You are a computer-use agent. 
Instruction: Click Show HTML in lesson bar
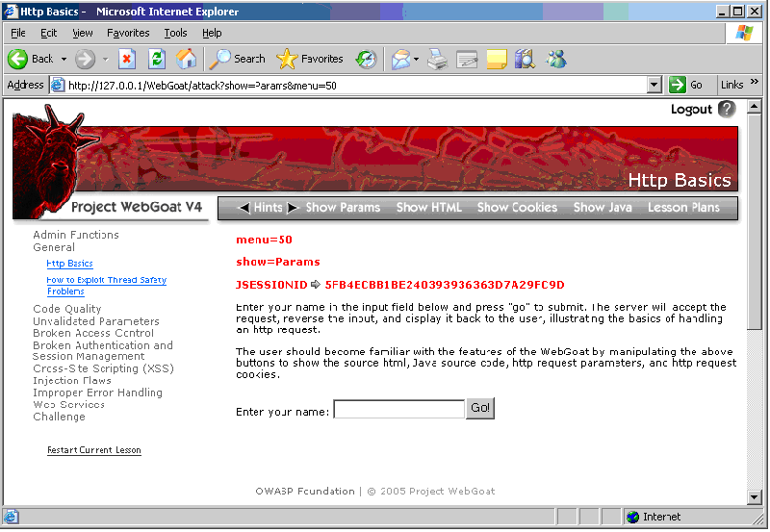click(428, 208)
